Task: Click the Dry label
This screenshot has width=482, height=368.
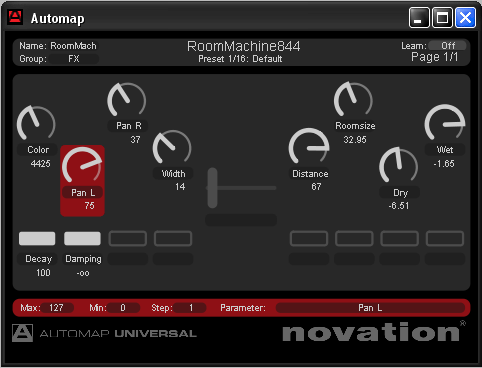Action: pos(400,193)
